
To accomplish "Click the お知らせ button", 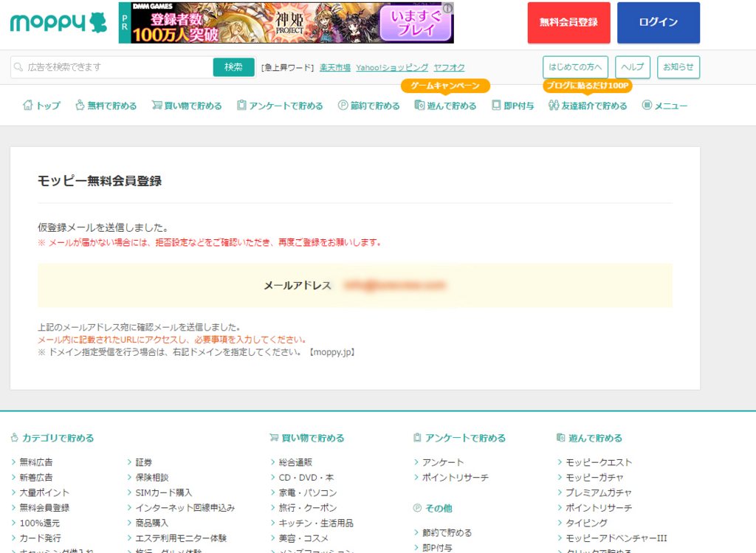I will 678,67.
